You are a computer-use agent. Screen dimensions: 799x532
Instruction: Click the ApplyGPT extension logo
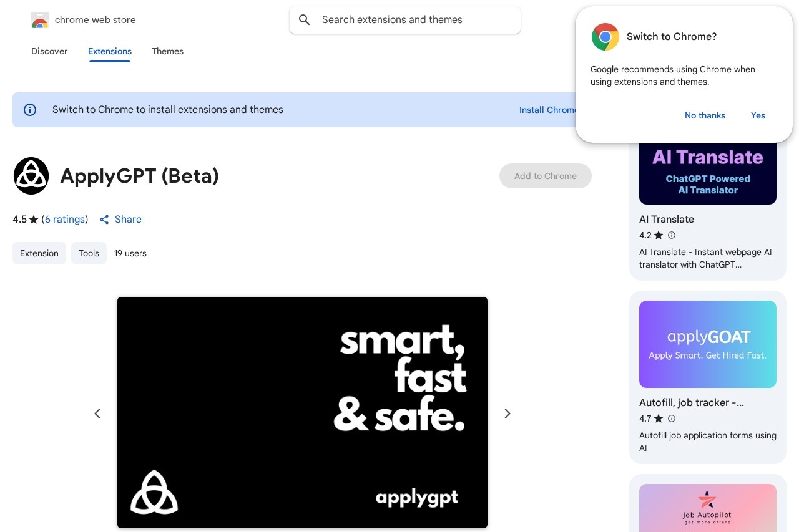click(31, 176)
